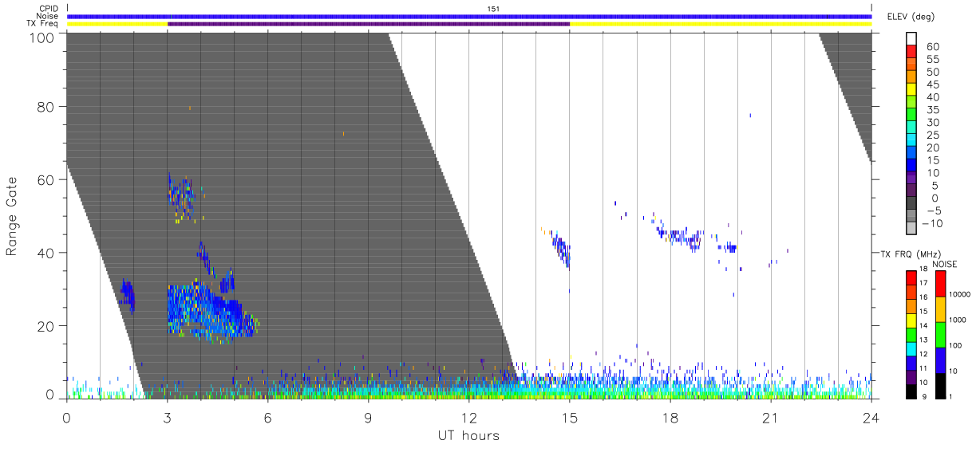
Task: Click the 'TX Freq' row label
Action: click(43, 24)
